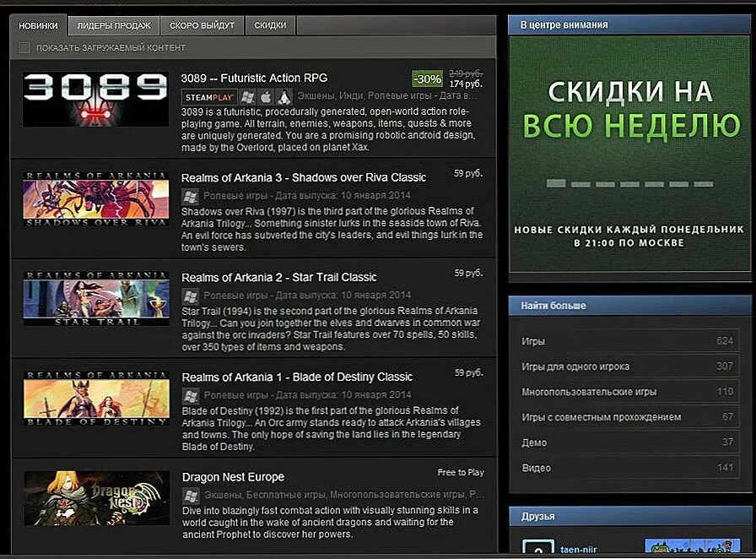Open Realms of Arkania 3 - Shadows over Riva

(304, 177)
